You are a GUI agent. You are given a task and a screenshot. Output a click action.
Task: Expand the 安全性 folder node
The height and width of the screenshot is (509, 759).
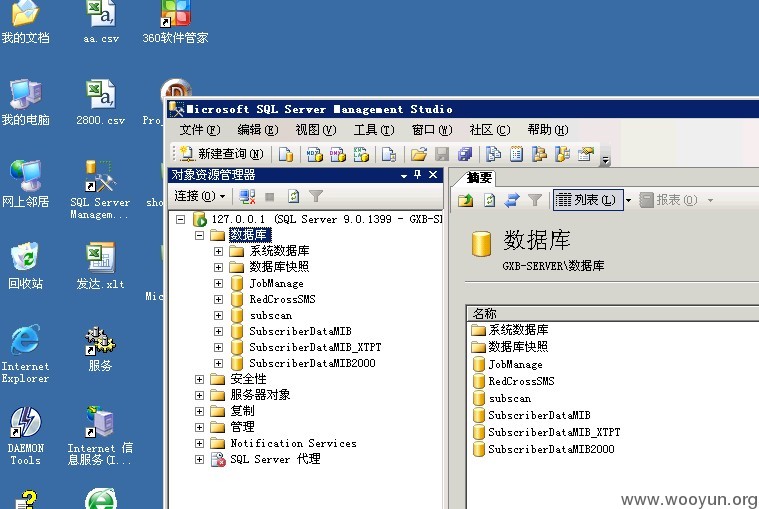click(199, 379)
